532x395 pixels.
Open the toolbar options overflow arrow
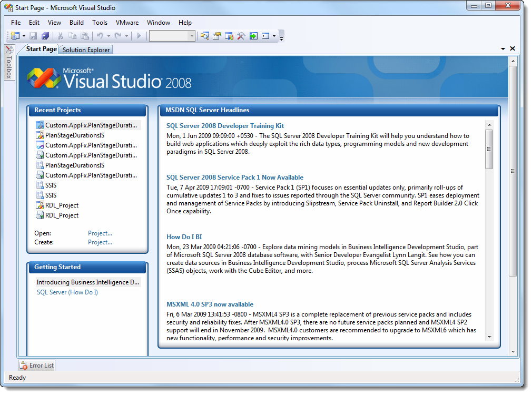point(282,37)
